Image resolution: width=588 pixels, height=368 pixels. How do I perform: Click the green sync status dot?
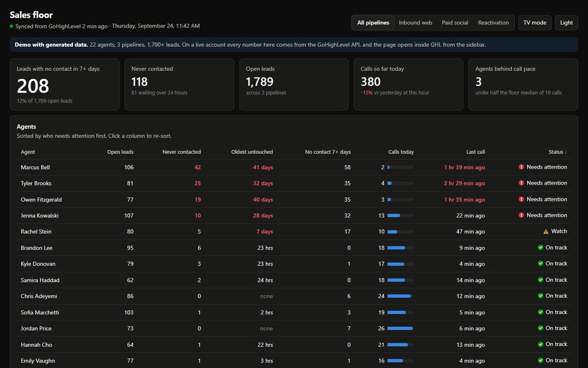tap(12, 26)
